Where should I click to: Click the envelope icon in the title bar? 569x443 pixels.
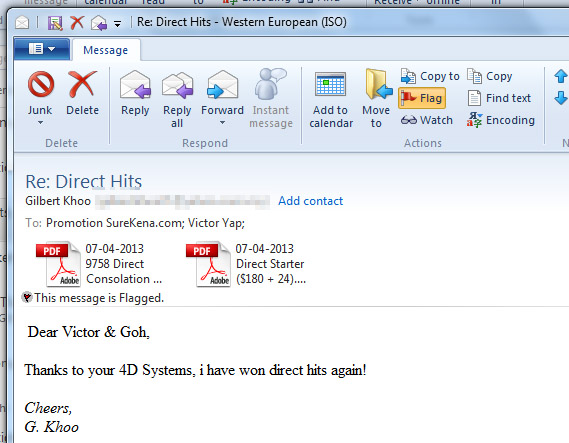[22, 23]
